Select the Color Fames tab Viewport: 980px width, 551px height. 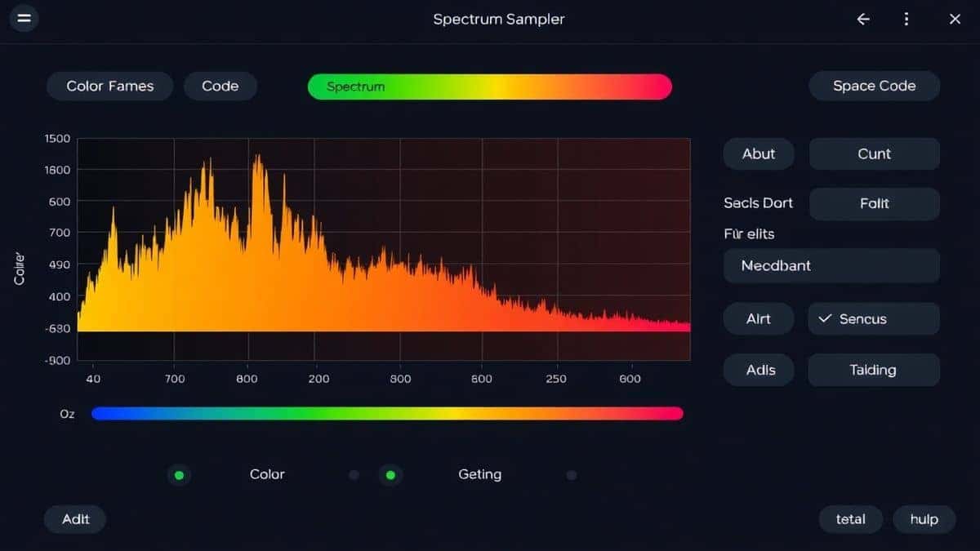click(x=109, y=86)
